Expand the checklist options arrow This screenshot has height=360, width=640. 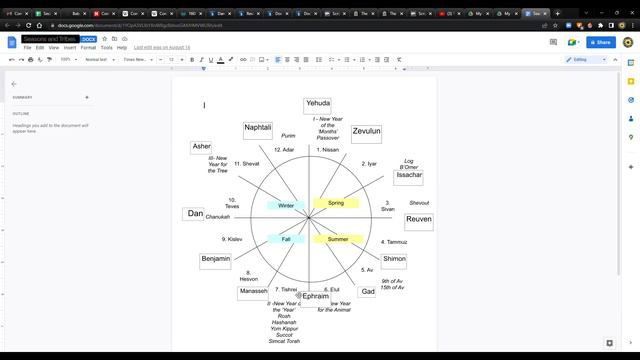[339, 60]
